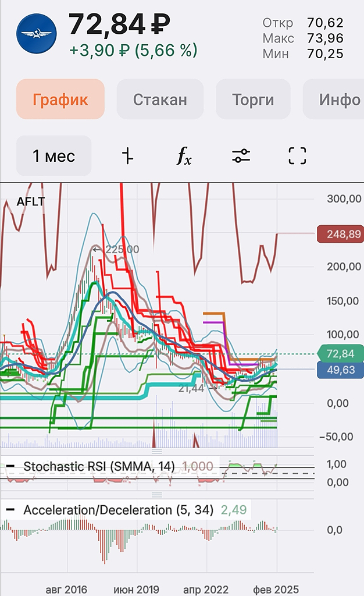Select the График tab
The height and width of the screenshot is (596, 364).
(60, 99)
